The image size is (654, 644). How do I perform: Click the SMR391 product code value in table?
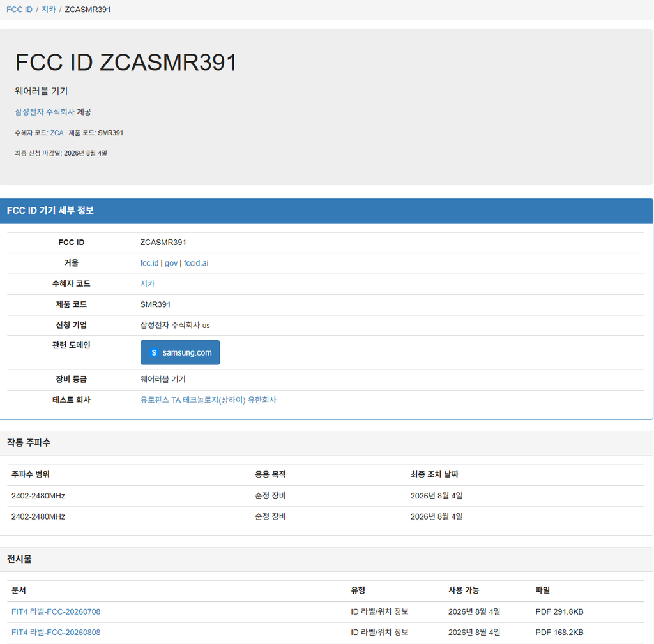click(x=155, y=304)
